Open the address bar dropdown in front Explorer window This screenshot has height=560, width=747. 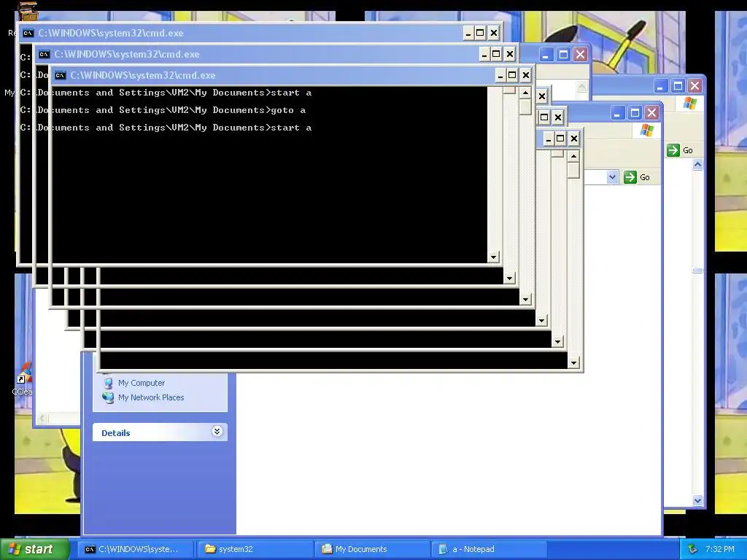point(612,177)
